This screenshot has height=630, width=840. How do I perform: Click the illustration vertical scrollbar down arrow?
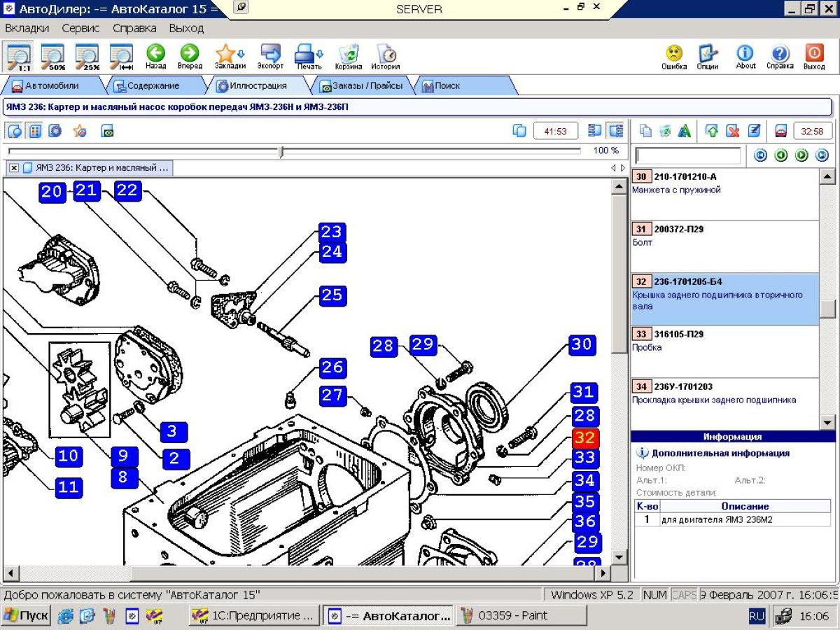(x=618, y=557)
